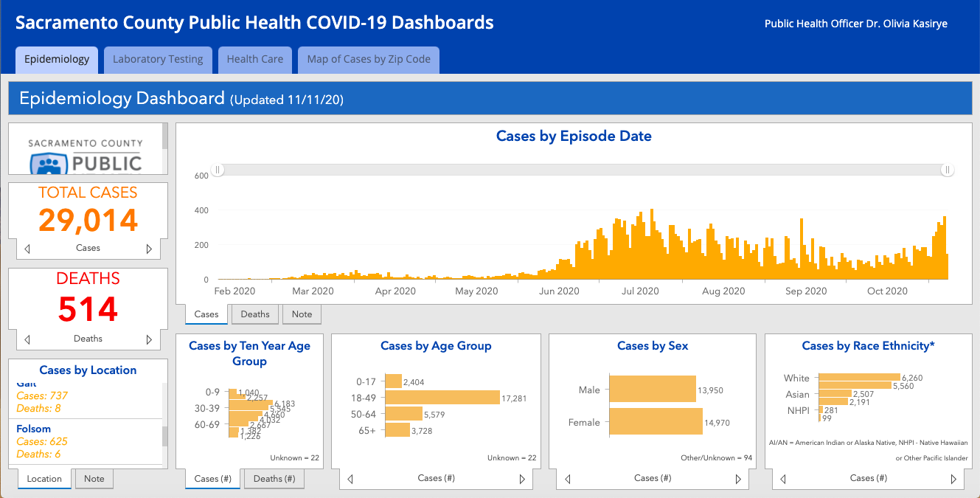Image resolution: width=980 pixels, height=498 pixels.
Task: Click next arrow under Cases by Age Group
Action: [x=522, y=480]
